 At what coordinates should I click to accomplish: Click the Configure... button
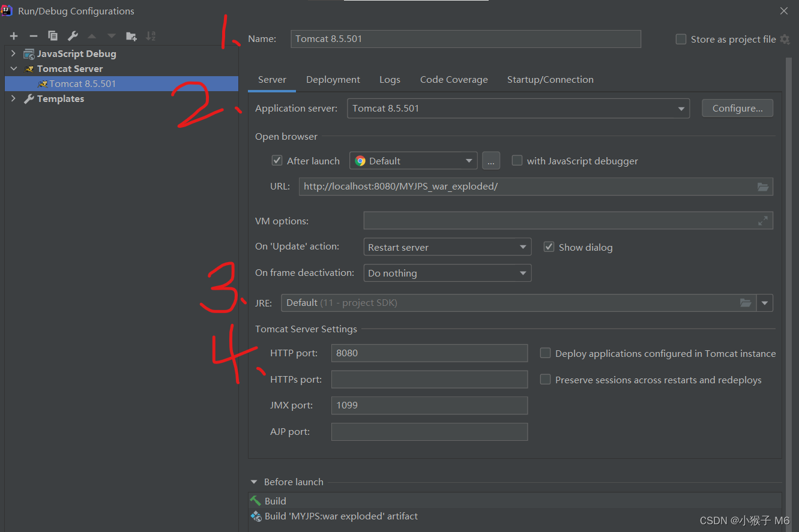(x=738, y=109)
